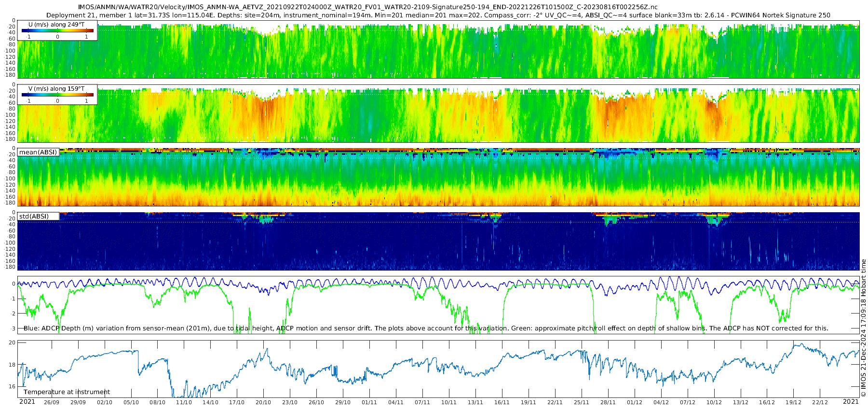Click the 'Temperature at instrument' label
This screenshot has width=868, height=410.
click(67, 392)
